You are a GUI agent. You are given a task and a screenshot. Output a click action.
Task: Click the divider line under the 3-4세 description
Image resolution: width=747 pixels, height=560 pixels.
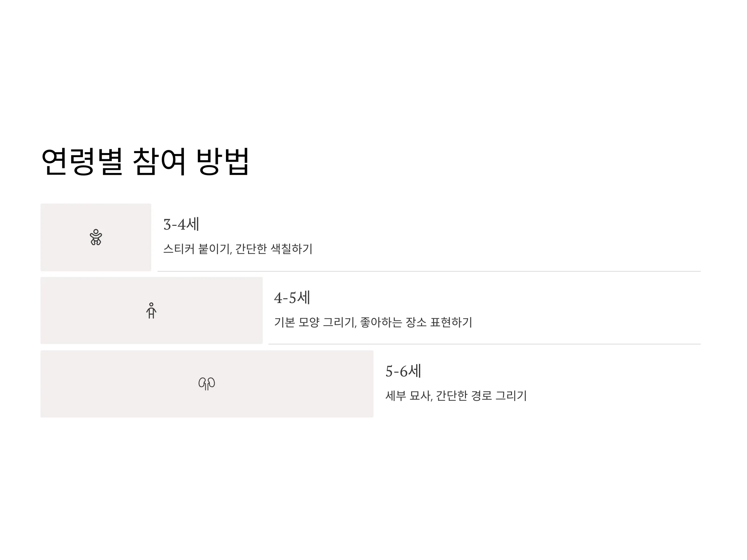[x=429, y=271]
